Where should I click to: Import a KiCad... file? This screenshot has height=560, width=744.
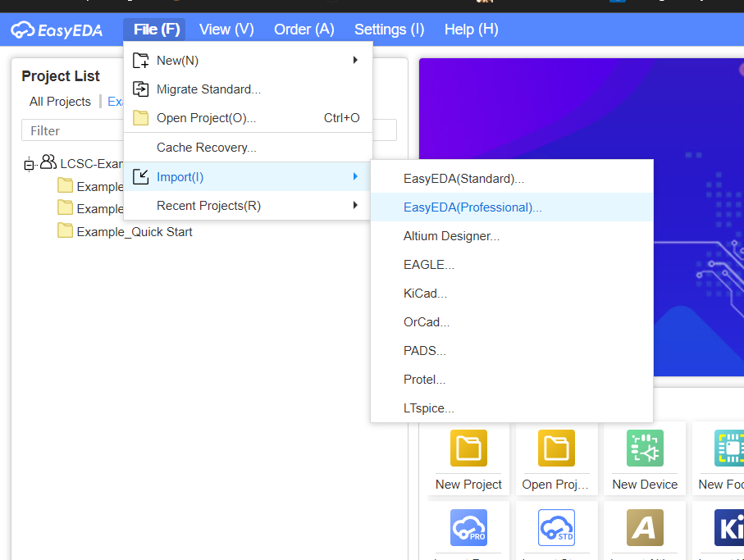pyautogui.click(x=512, y=293)
